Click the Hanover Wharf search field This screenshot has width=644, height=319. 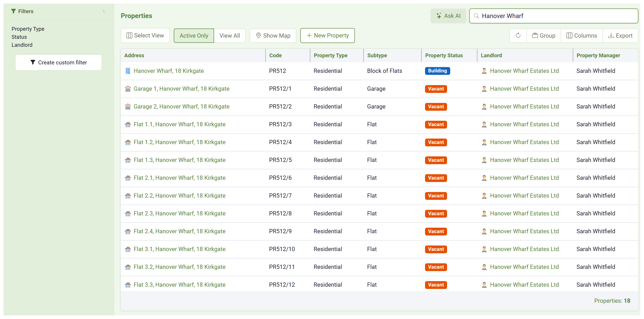554,16
